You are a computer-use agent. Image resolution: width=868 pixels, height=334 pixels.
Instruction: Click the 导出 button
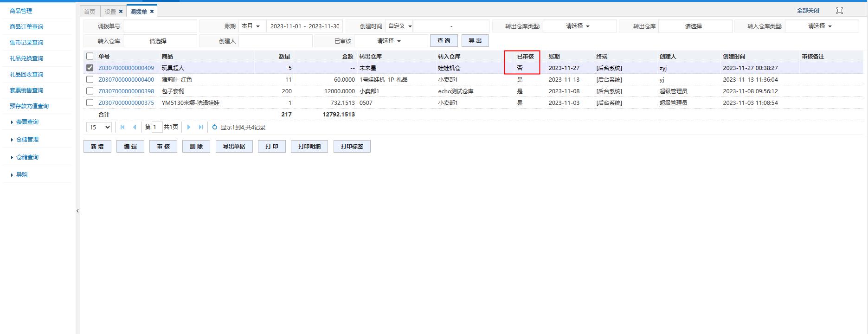coord(475,41)
